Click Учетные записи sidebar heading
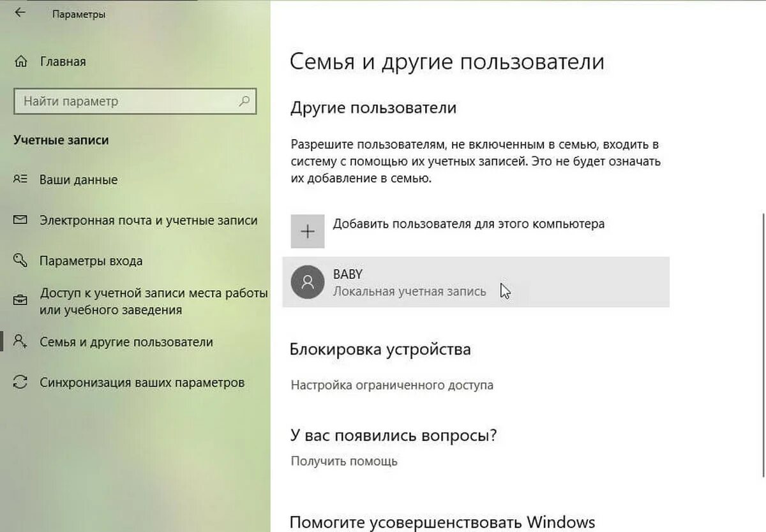 click(61, 140)
